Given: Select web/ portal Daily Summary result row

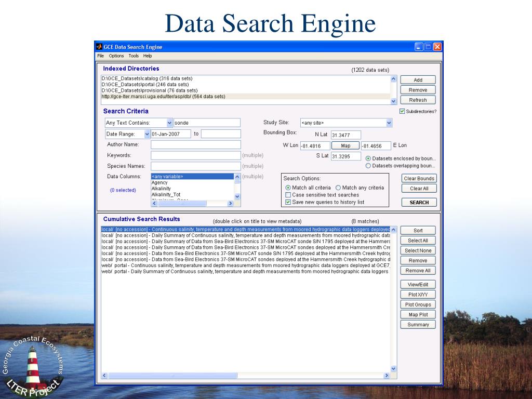Looking at the screenshot, I should pyautogui.click(x=246, y=272).
